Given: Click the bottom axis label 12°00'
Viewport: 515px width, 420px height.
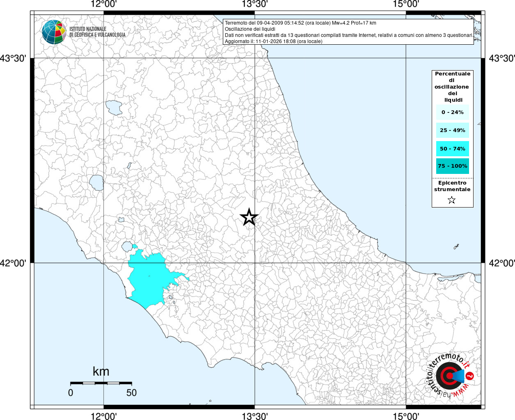Looking at the screenshot, I should click(x=103, y=416).
